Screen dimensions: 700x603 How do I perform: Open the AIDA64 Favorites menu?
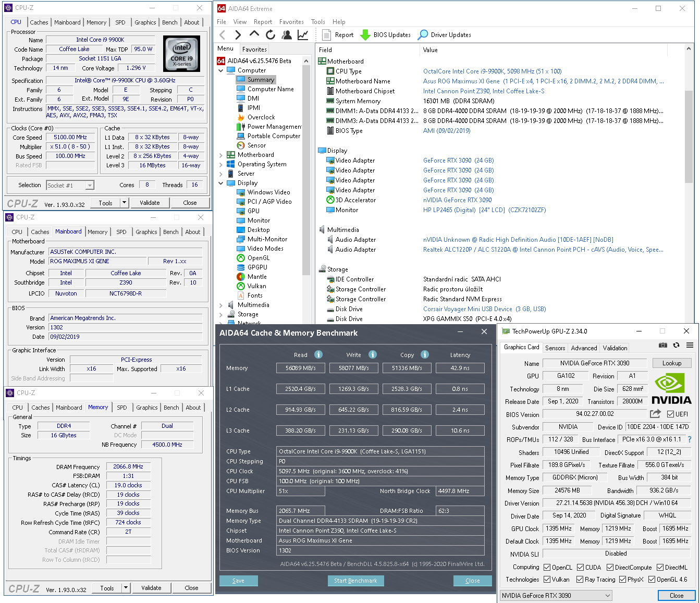click(x=291, y=22)
